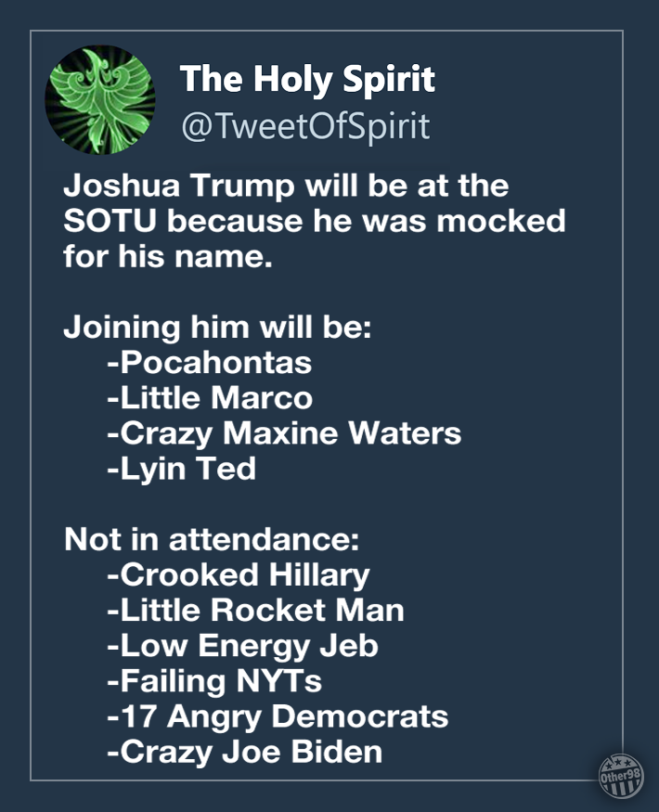Select the '-17 Angry Democrats' list entry
The image size is (659, 812).
coord(278,717)
